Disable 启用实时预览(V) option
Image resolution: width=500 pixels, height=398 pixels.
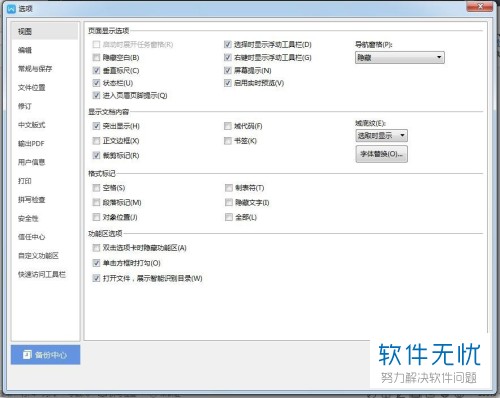point(228,83)
